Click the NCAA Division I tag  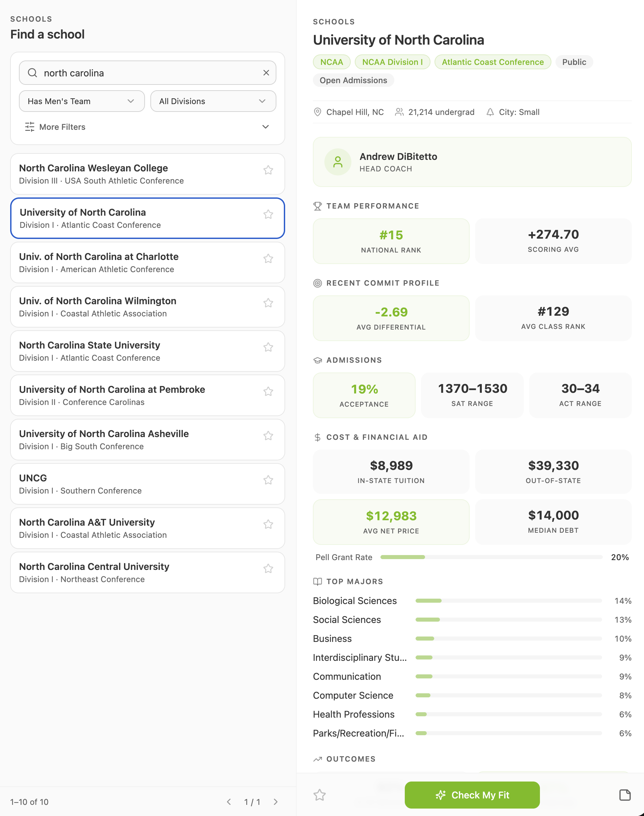tap(392, 62)
